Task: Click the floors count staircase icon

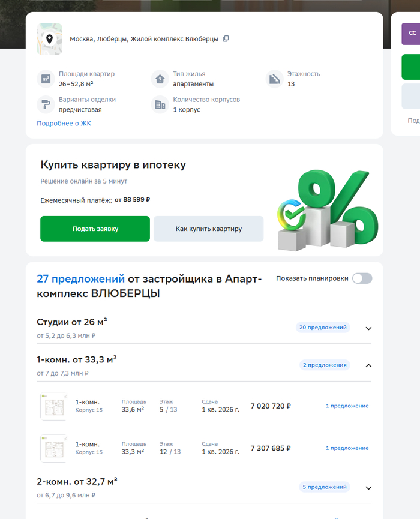Action: click(x=274, y=79)
